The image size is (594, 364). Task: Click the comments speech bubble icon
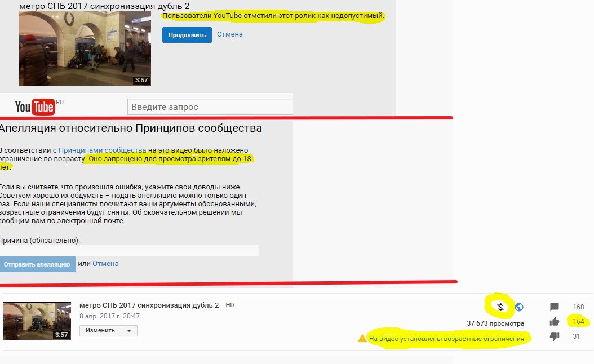pos(554,307)
